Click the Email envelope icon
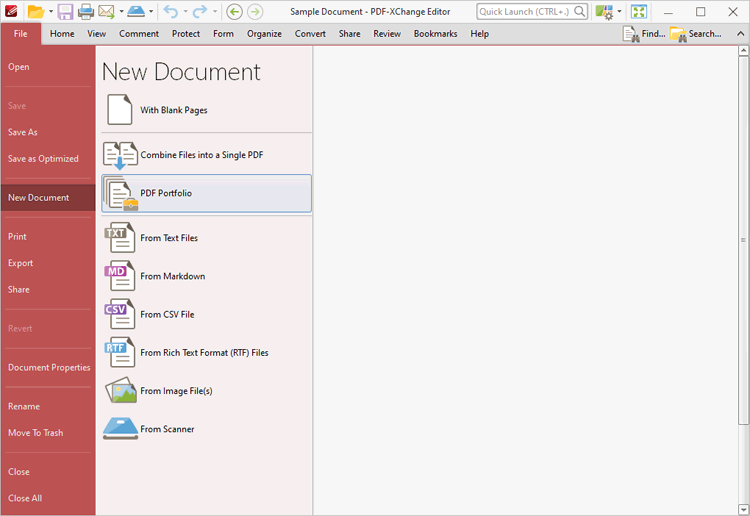 tap(106, 11)
